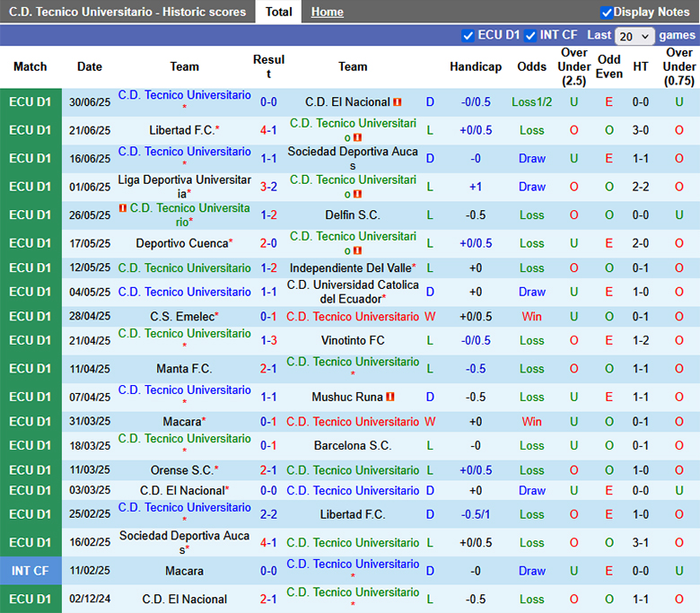Open C.D. Tecnico Universitario link on 30/06/25 row

[184, 95]
